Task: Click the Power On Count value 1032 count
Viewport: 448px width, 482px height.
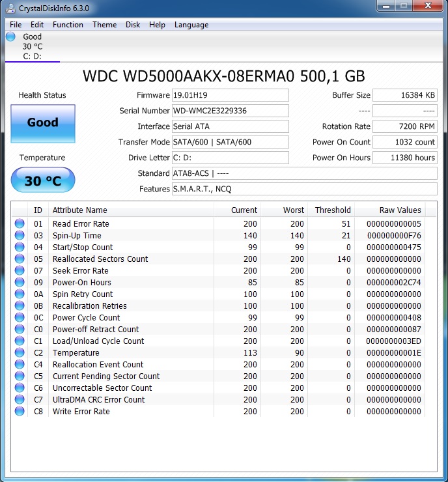Action: click(x=404, y=142)
